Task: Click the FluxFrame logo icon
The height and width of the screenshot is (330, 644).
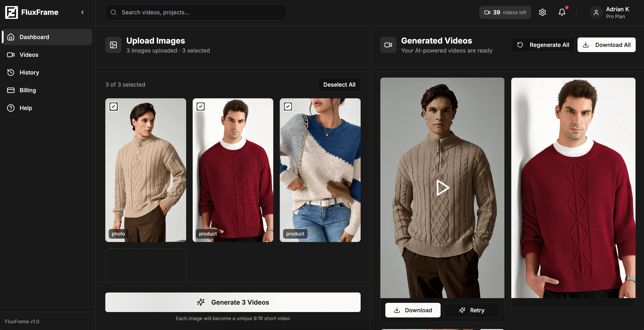Action: (11, 12)
